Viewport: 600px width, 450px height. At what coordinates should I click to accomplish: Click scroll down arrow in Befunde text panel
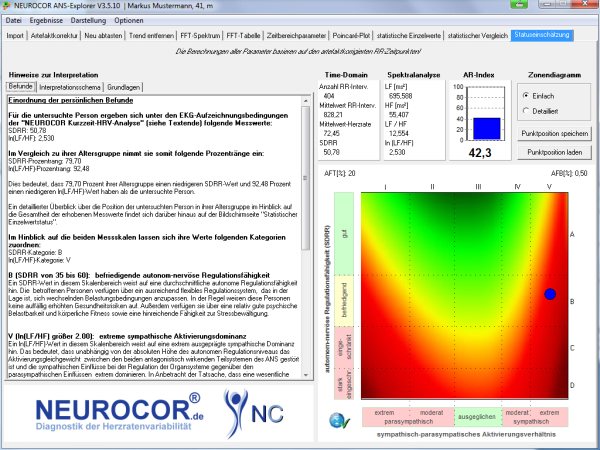[x=305, y=375]
